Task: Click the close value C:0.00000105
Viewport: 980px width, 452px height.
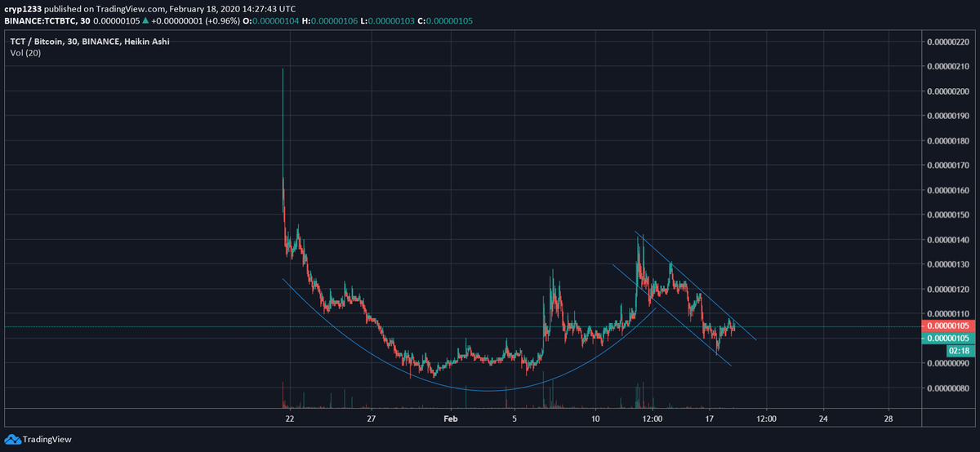Action: [445, 20]
